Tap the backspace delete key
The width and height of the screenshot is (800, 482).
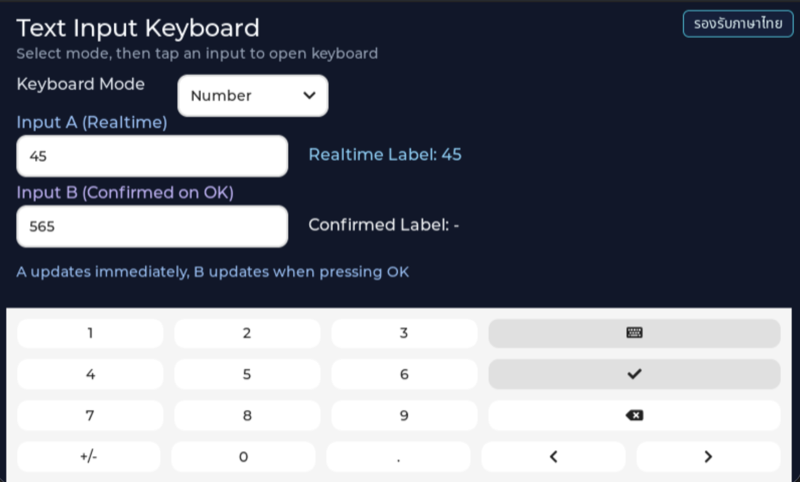click(634, 415)
